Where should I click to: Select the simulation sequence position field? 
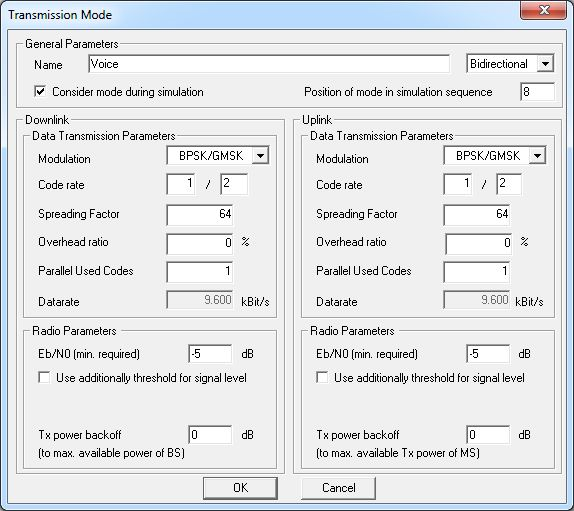pos(537,92)
